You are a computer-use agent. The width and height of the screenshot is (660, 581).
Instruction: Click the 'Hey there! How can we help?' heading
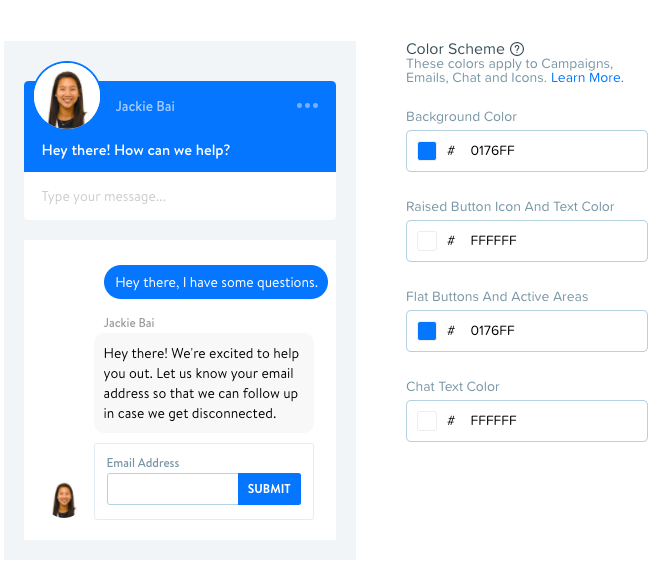[x=136, y=151]
